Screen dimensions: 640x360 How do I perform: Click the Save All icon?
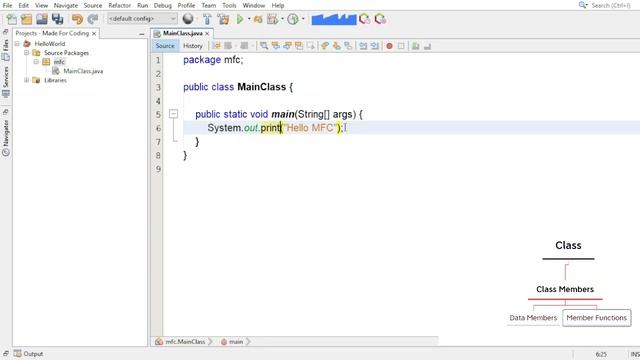click(x=58, y=19)
